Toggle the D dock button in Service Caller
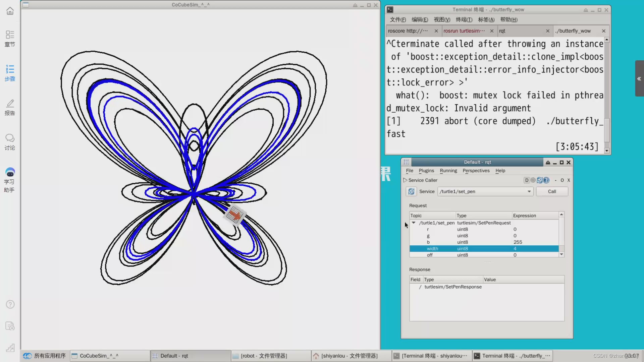Image resolution: width=644 pixels, height=362 pixels. [x=527, y=180]
